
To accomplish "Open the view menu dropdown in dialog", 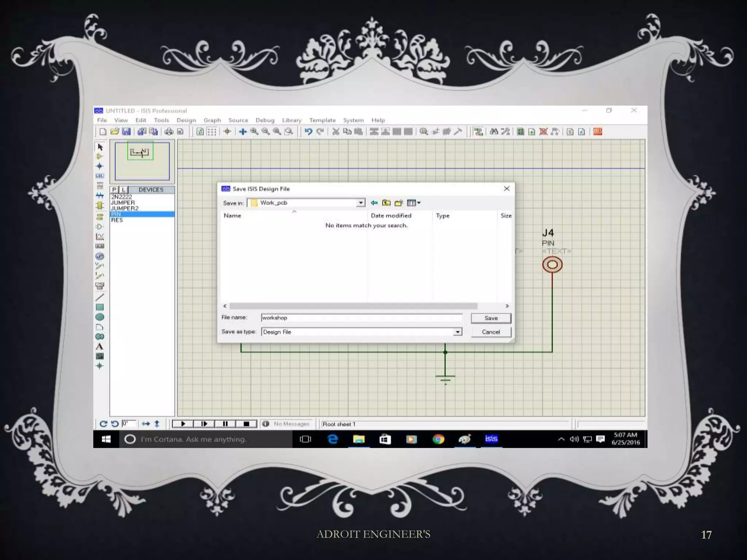I will (414, 203).
